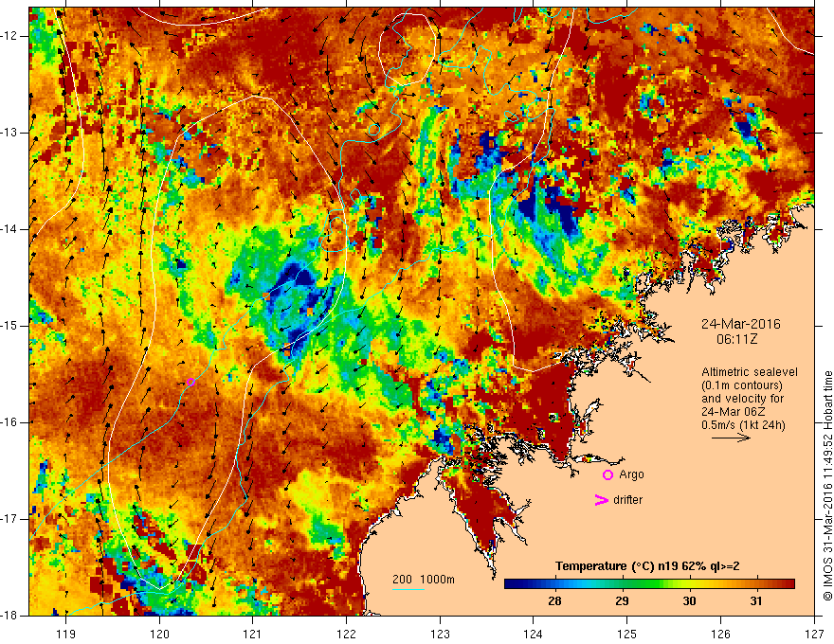Click the magenta Argo float marker on the map
This screenshot has width=834, height=644.
(190, 382)
